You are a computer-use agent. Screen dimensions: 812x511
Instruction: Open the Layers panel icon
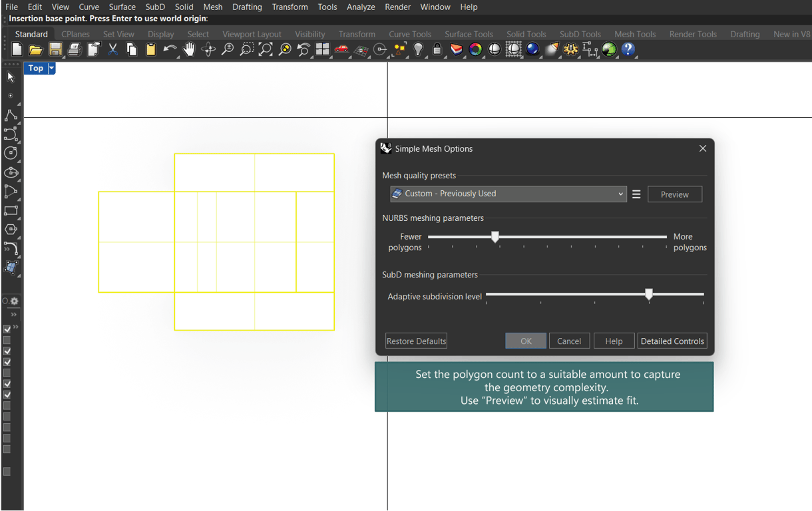pyautogui.click(x=457, y=49)
